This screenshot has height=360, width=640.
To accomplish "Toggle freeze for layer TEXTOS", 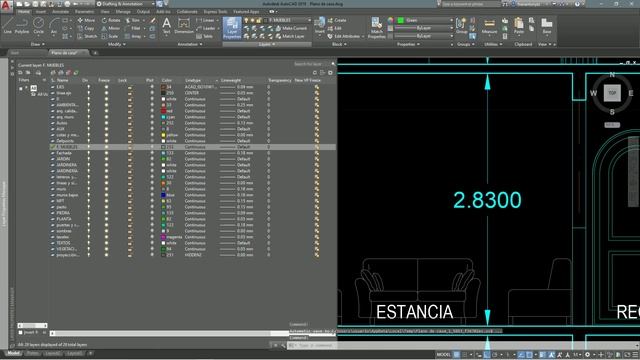I will (x=107, y=243).
